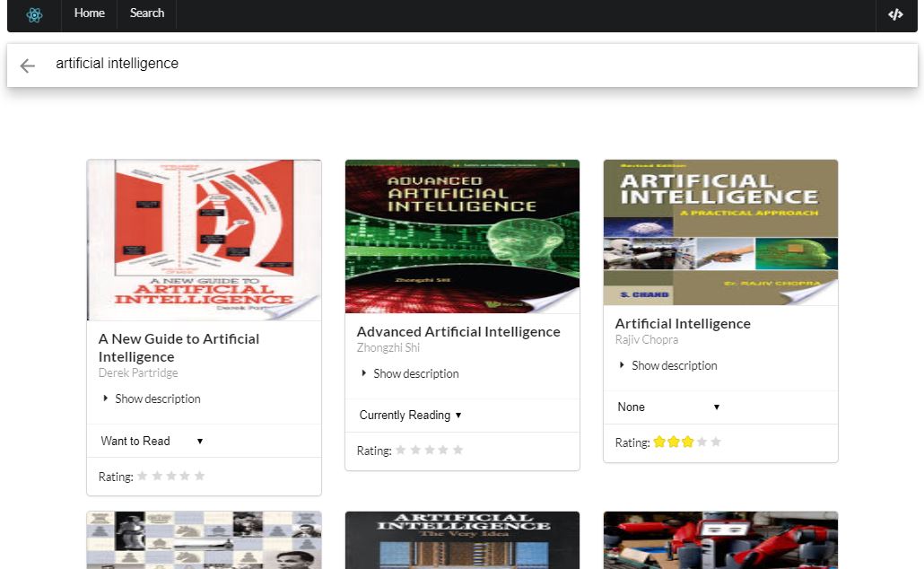This screenshot has height=569, width=924.
Task: Click the Practical Approach book cover
Action: tap(720, 232)
